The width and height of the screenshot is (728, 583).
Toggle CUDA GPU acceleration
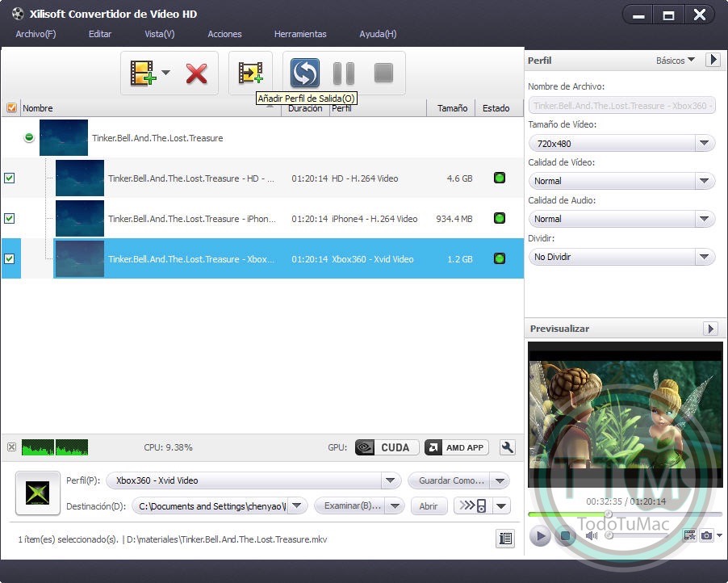(387, 447)
